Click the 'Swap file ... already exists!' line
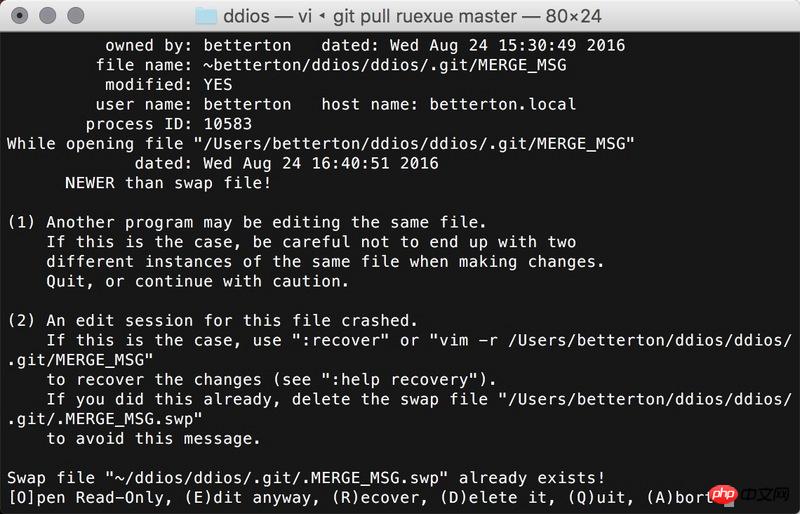The height and width of the screenshot is (514, 800). (306, 478)
